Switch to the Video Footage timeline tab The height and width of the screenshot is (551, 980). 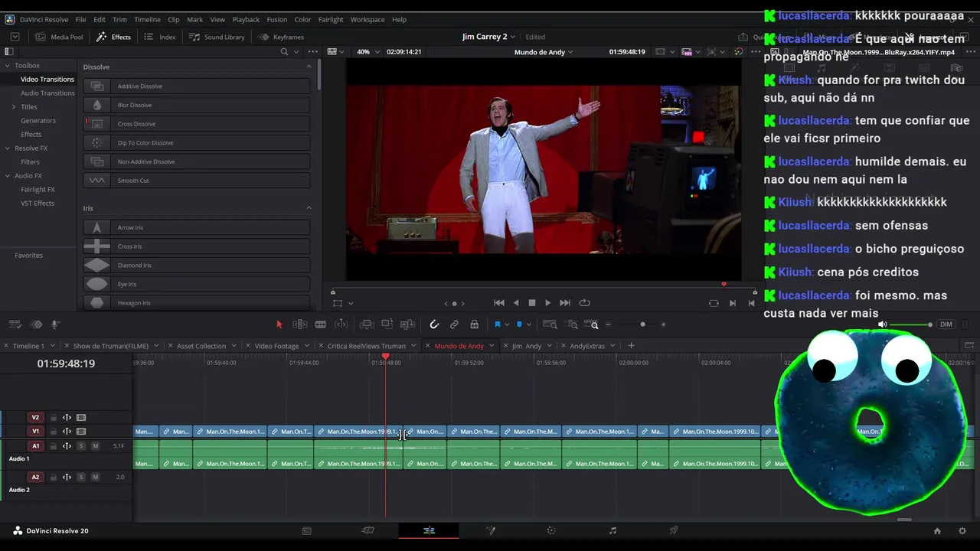[x=276, y=346]
